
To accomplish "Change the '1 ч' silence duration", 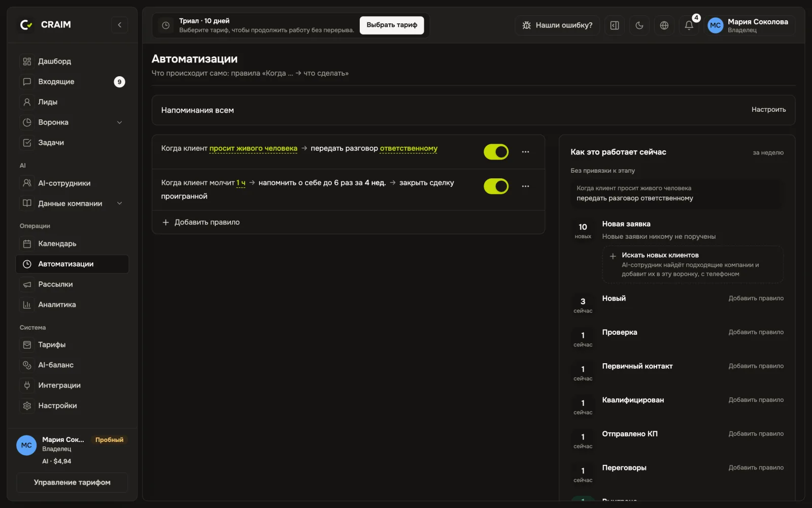I will tap(241, 183).
